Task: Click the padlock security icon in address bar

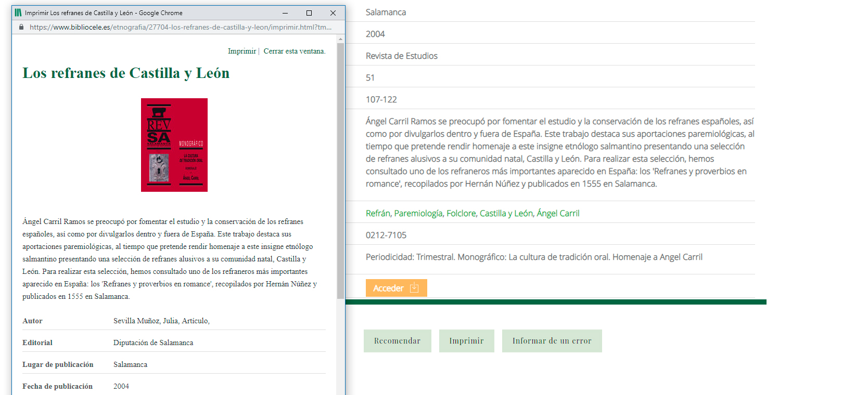Action: [x=21, y=27]
